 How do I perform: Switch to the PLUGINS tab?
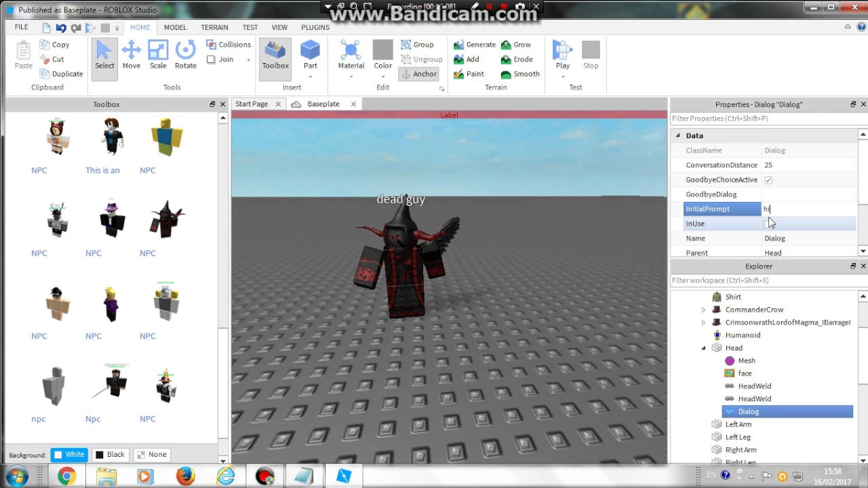[315, 27]
